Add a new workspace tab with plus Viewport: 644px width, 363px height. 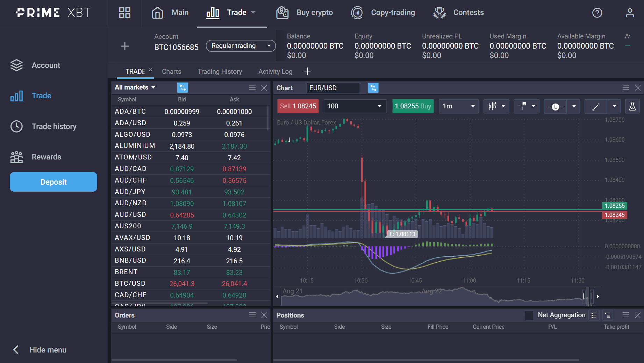pos(307,71)
